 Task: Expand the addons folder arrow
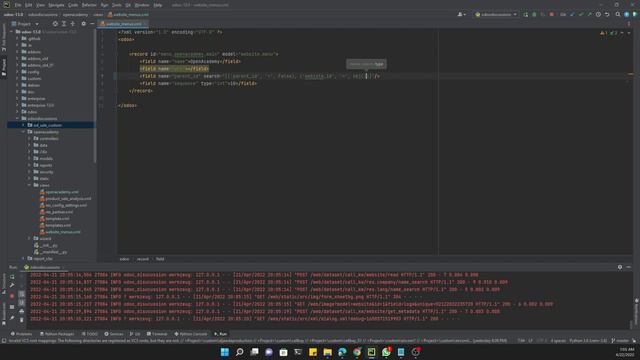18,52
